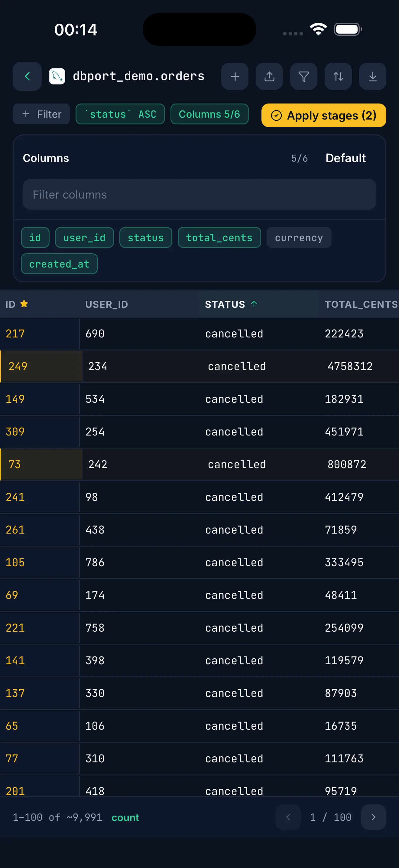
Task: Toggle the user_id column chip
Action: pyautogui.click(x=84, y=238)
